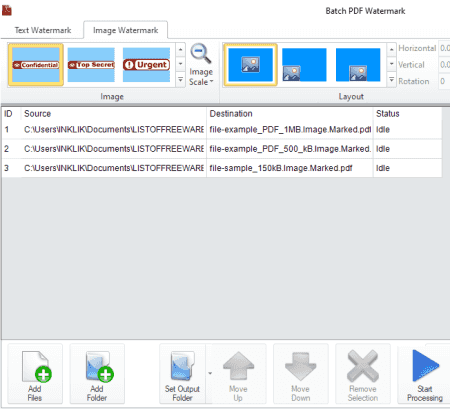Switch to the Image Watermark tab
Screen dimensions: 450x409
[x=125, y=30]
